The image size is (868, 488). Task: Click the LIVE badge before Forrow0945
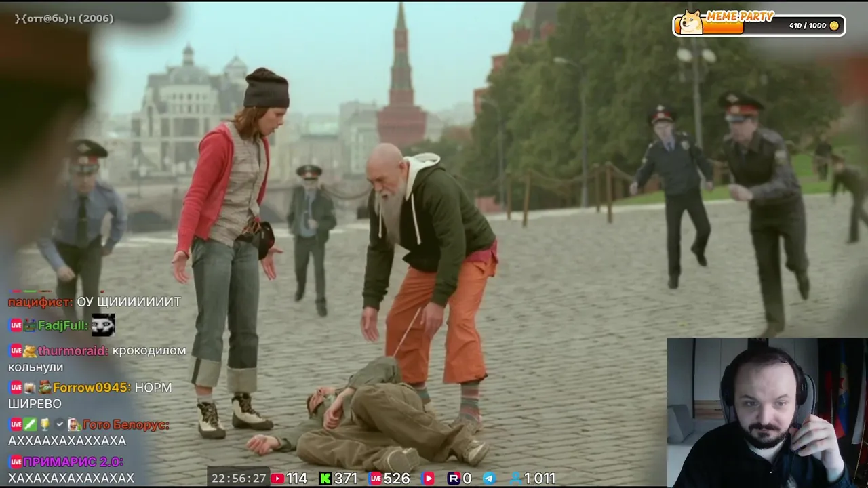16,388
